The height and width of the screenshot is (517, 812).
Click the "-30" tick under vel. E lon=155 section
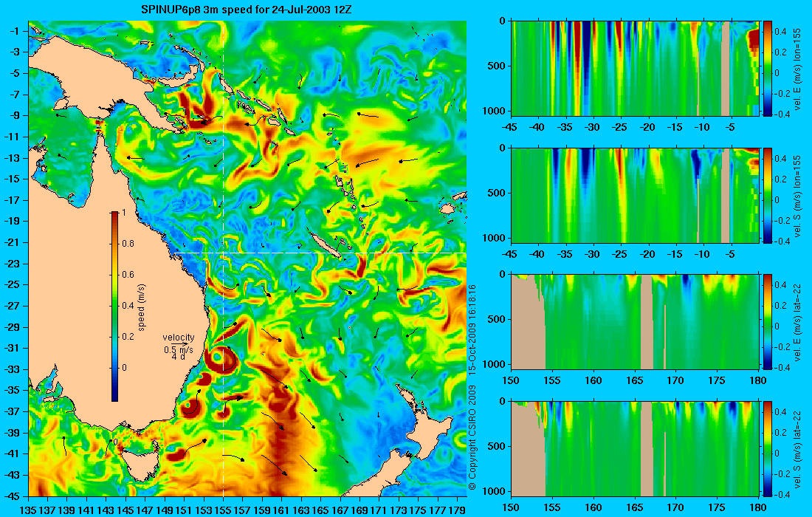593,128
